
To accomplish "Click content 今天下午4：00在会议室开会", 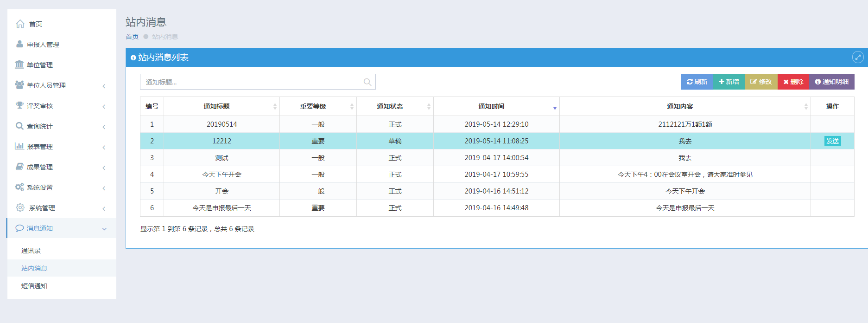I will pyautogui.click(x=685, y=174).
